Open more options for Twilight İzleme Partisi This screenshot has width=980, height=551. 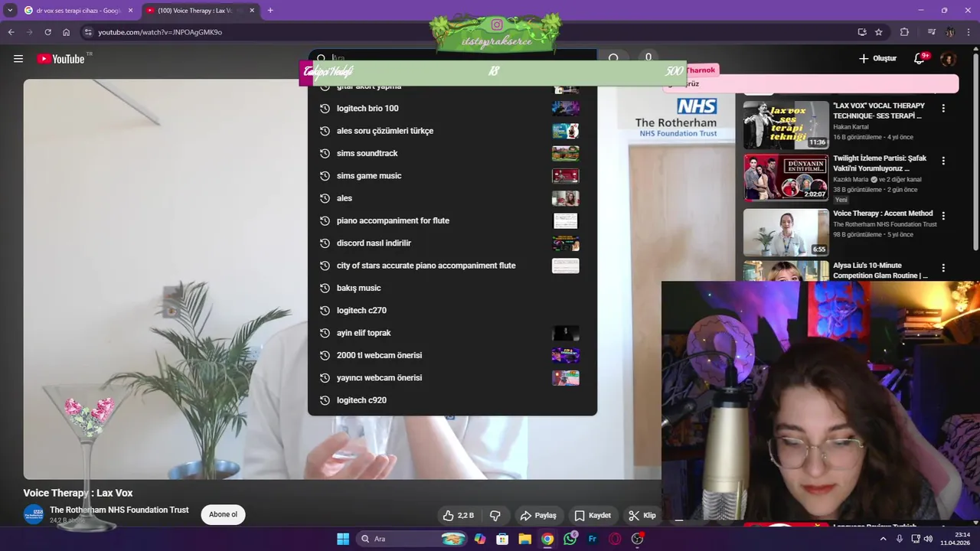943,161
